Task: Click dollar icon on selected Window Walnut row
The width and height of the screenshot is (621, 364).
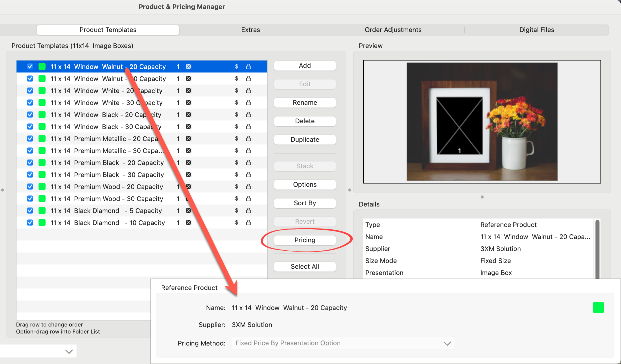Action: 236,66
